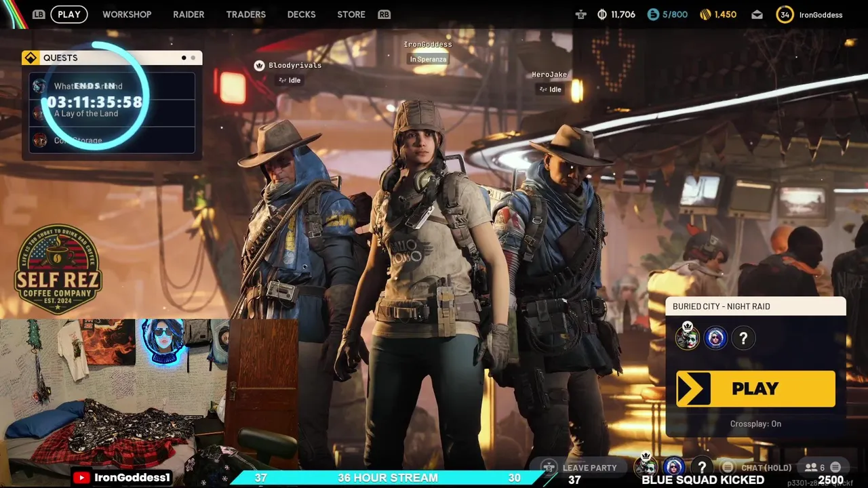
Task: Click the RB bumper icon
Action: point(384,14)
